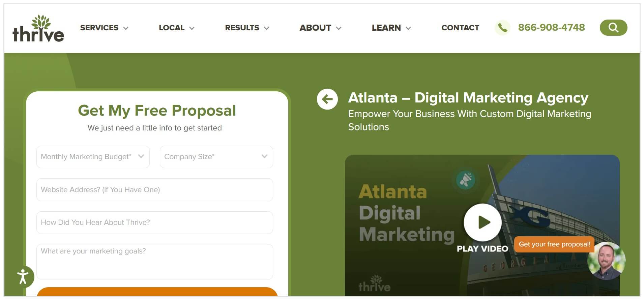Open the accessibility options icon
Viewport: 644px width, 300px height.
(x=23, y=276)
